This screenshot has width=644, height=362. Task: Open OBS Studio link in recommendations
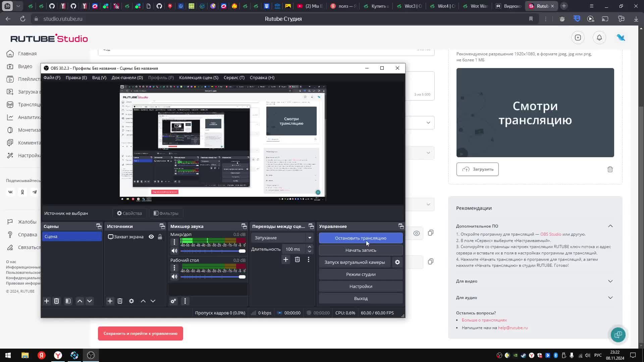(x=550, y=234)
